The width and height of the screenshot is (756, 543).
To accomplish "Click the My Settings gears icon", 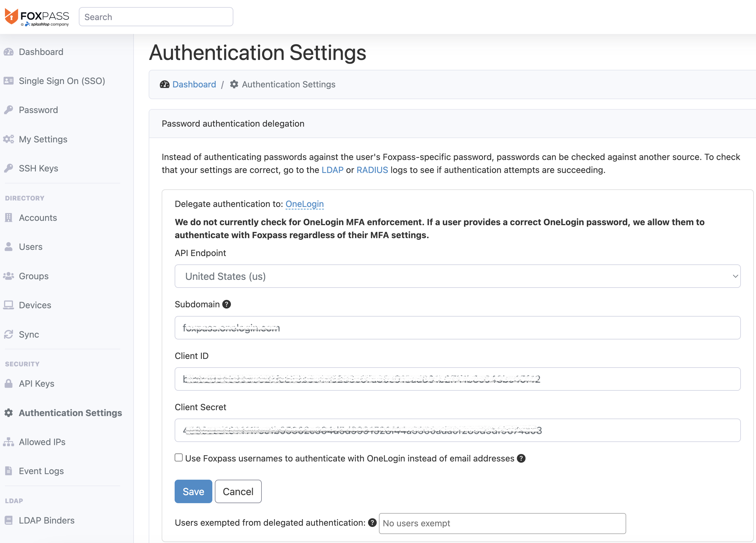I will click(9, 139).
